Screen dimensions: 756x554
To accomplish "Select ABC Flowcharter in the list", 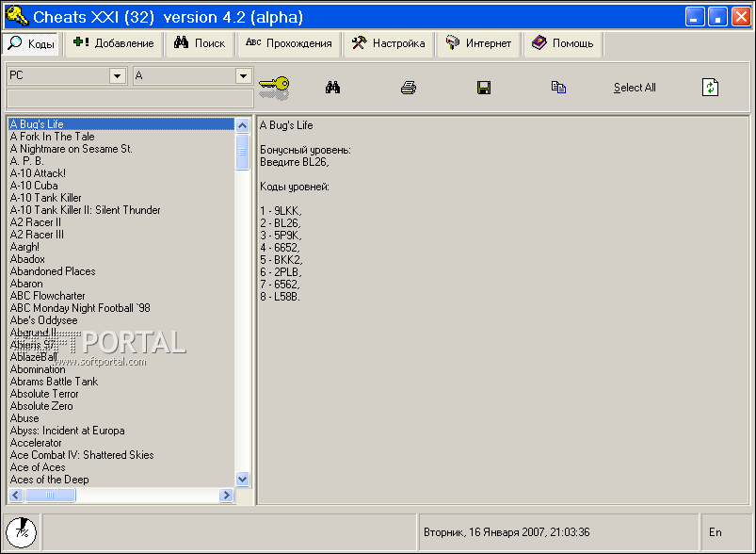I will tap(121, 296).
